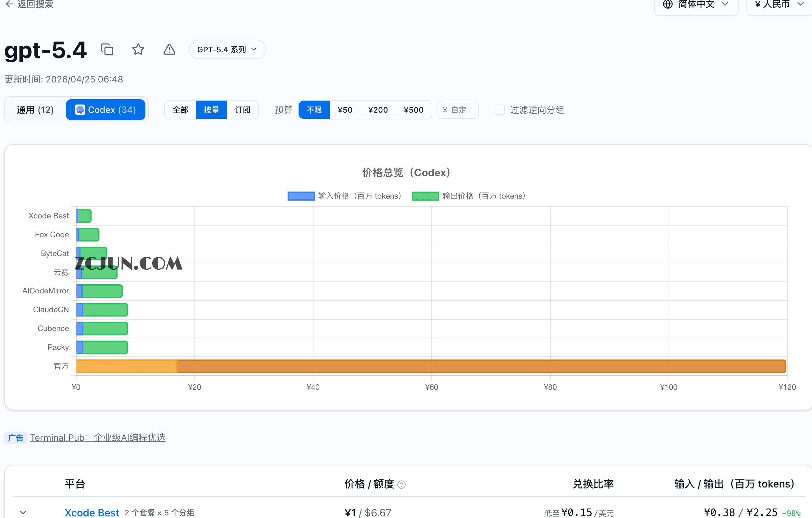The image size is (812, 518).
Task: Click the ByteCat chart axis label
Action: click(x=55, y=253)
